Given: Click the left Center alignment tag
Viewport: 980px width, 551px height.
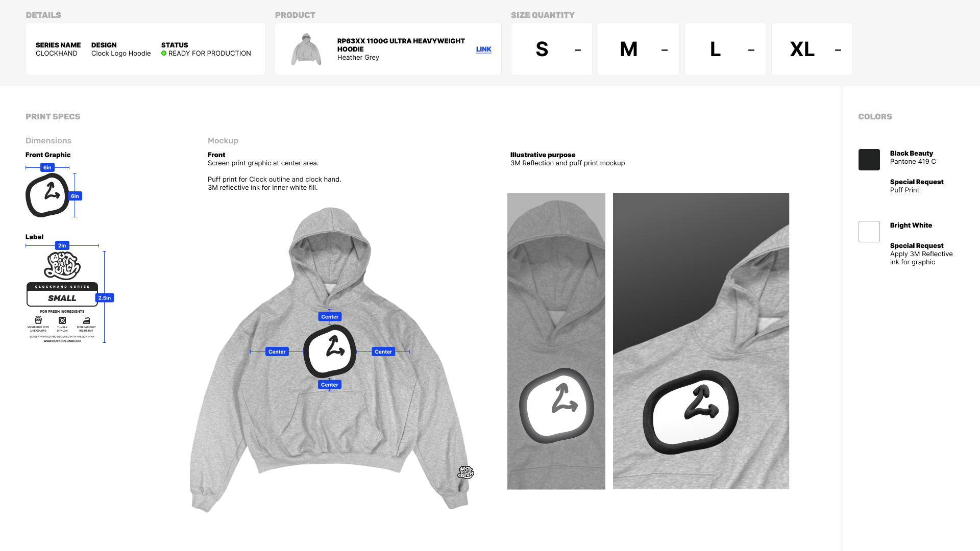Looking at the screenshot, I should point(277,352).
